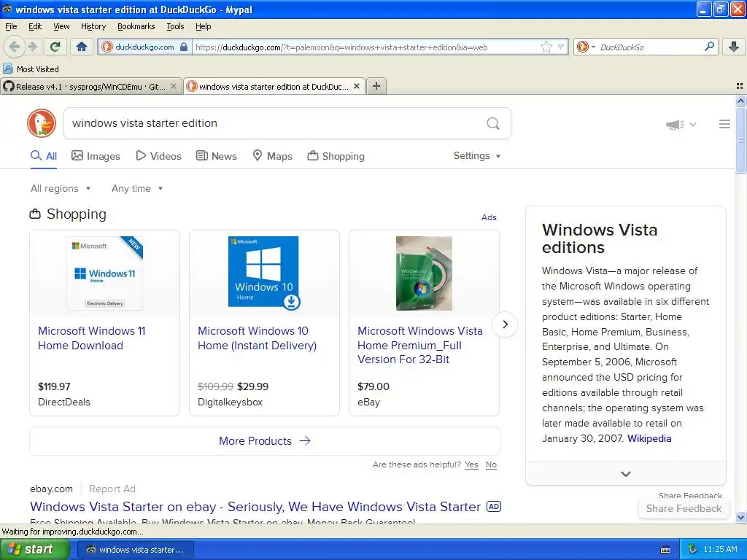Open the Bookmarks menu

136,26
